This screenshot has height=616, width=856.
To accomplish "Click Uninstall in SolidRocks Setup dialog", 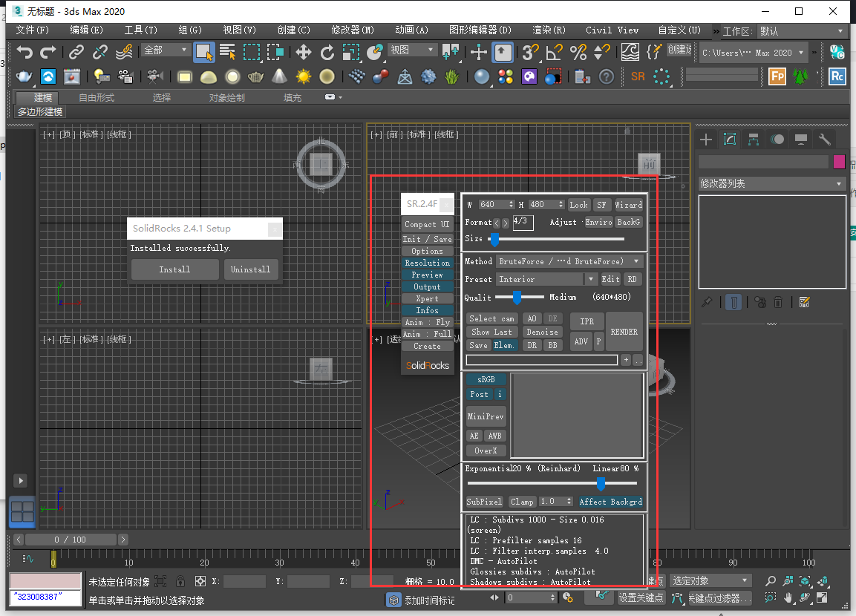I will (x=251, y=269).
